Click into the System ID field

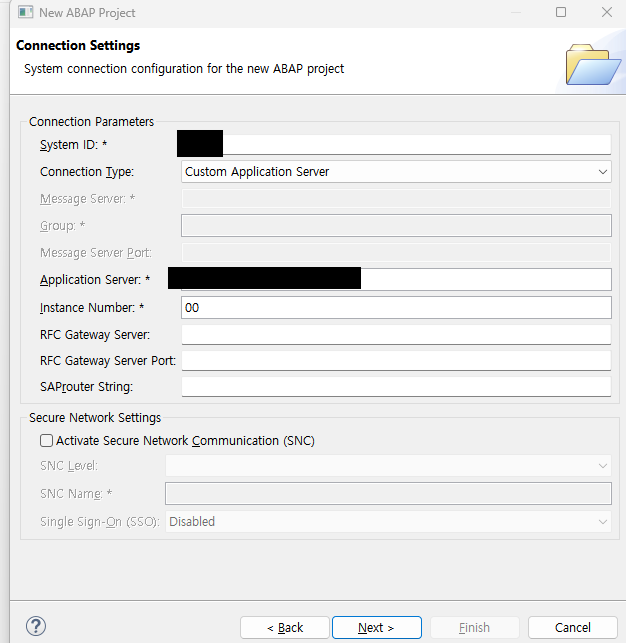(396, 144)
